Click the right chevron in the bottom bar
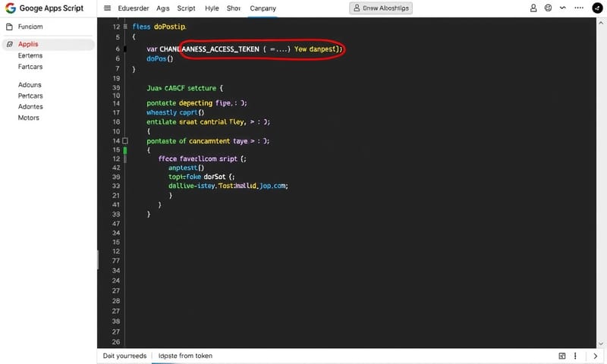The height and width of the screenshot is (364, 607). 596,356
